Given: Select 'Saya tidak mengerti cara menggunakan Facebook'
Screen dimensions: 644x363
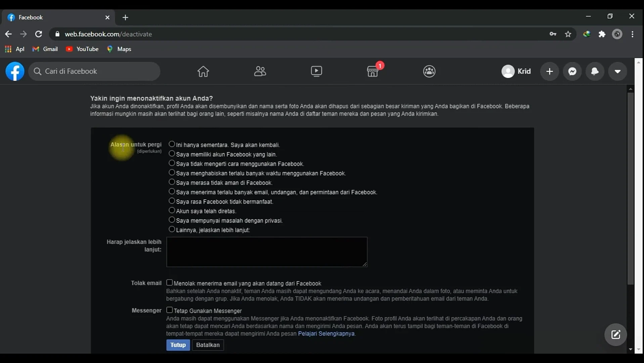Looking at the screenshot, I should click(172, 163).
